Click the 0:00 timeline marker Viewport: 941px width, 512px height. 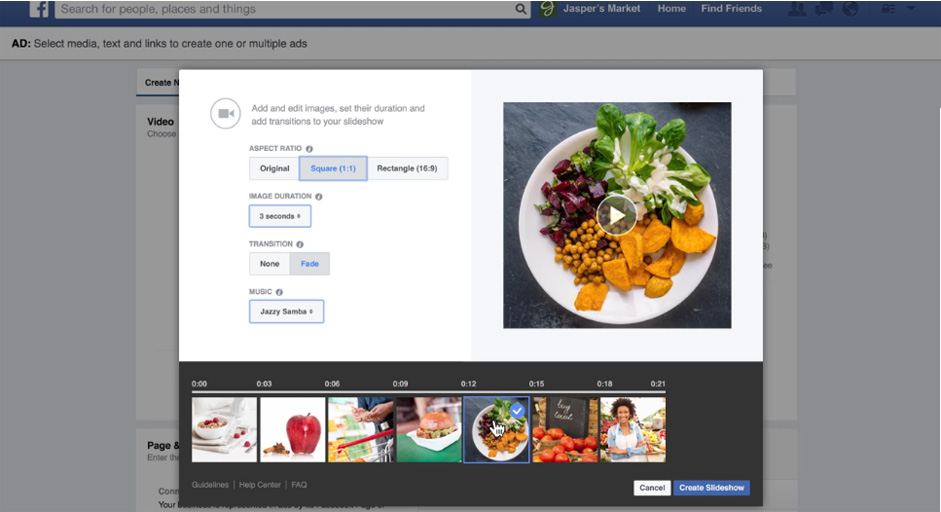pyautogui.click(x=199, y=384)
